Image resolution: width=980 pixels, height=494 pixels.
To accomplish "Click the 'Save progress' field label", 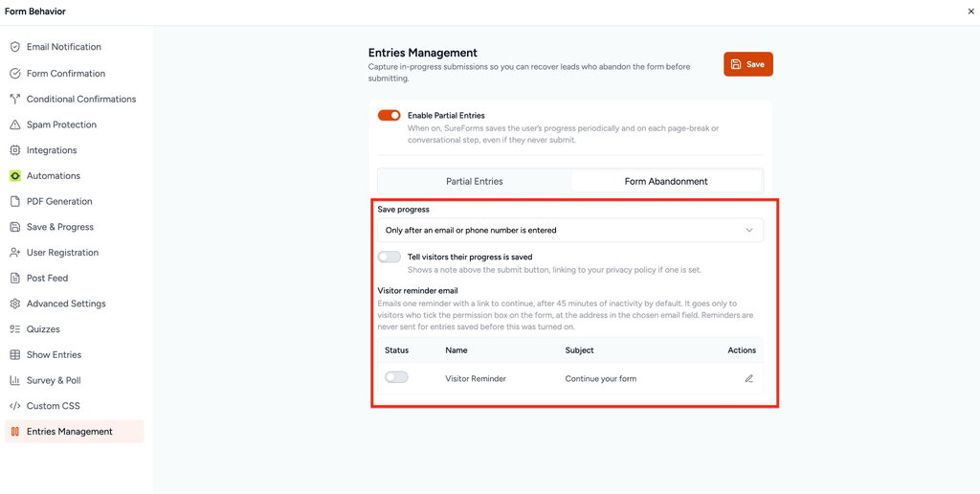I will 403,210.
